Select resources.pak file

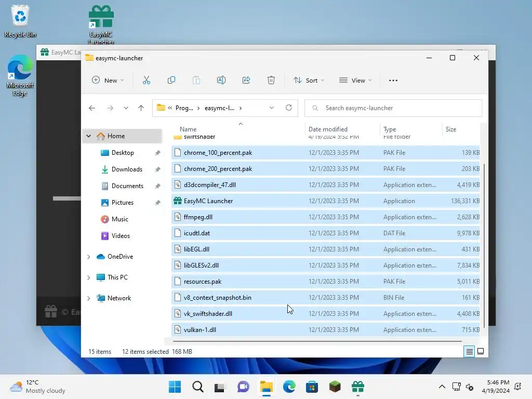(325, 282)
